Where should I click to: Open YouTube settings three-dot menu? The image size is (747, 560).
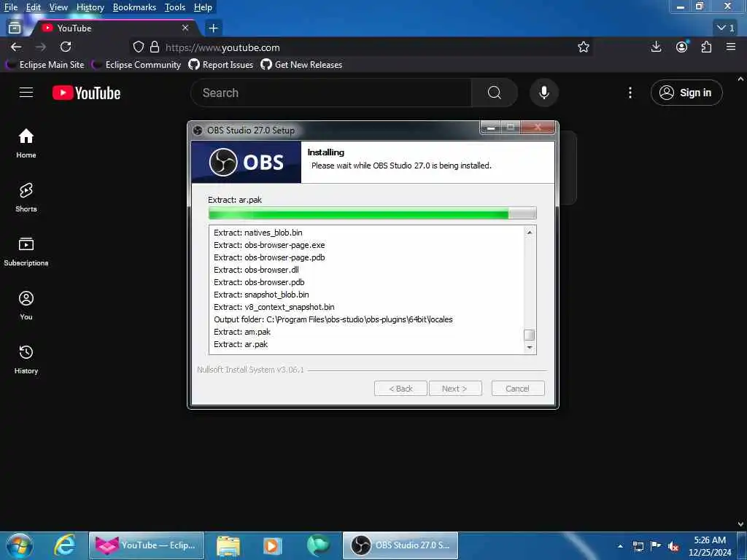630,93
